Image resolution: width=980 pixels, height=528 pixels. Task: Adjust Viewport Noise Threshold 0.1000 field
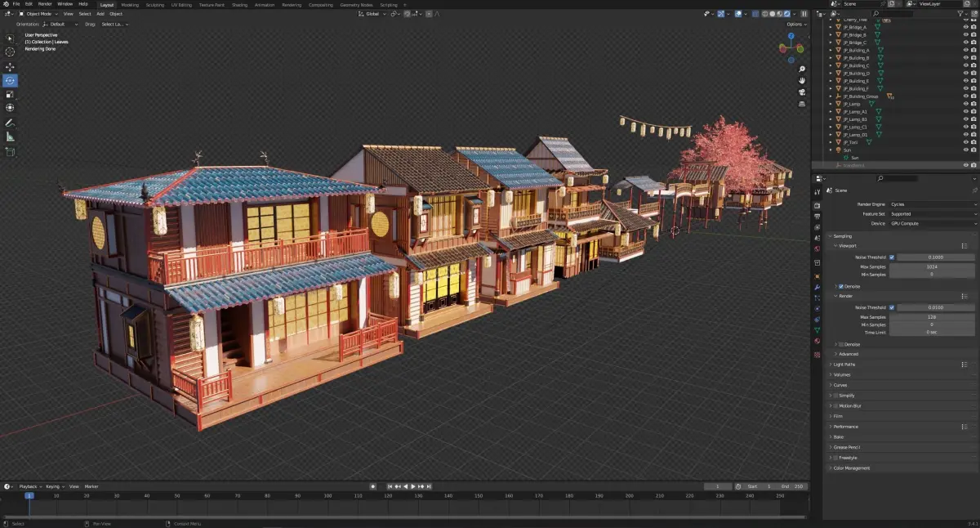click(x=935, y=257)
